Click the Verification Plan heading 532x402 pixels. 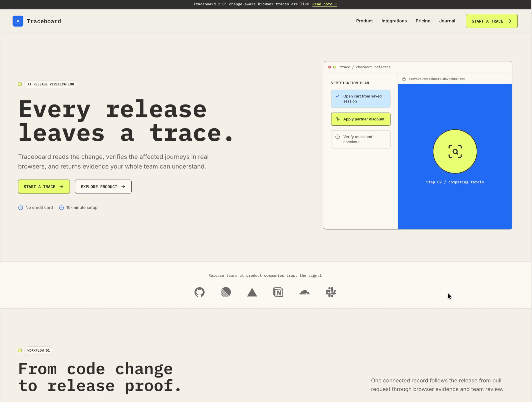[x=350, y=83]
